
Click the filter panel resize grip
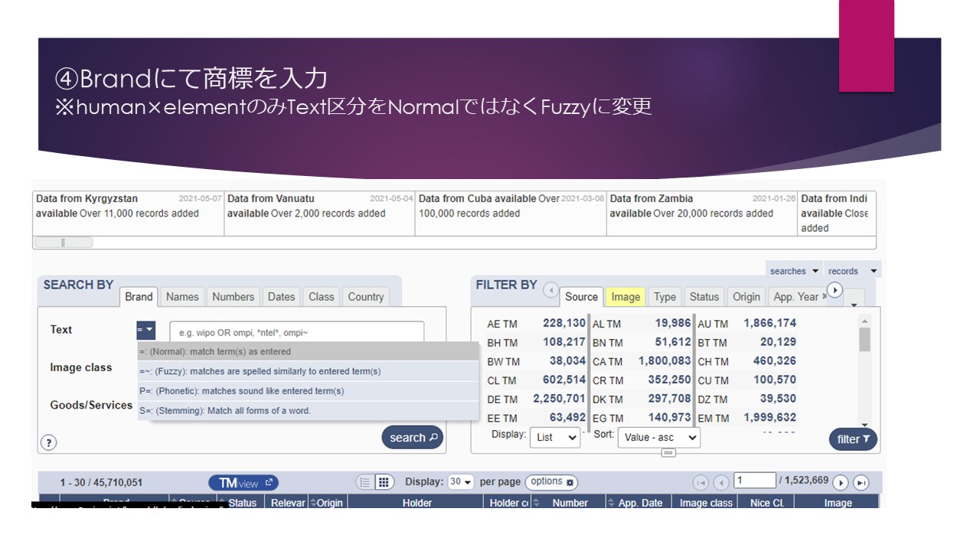tap(668, 453)
